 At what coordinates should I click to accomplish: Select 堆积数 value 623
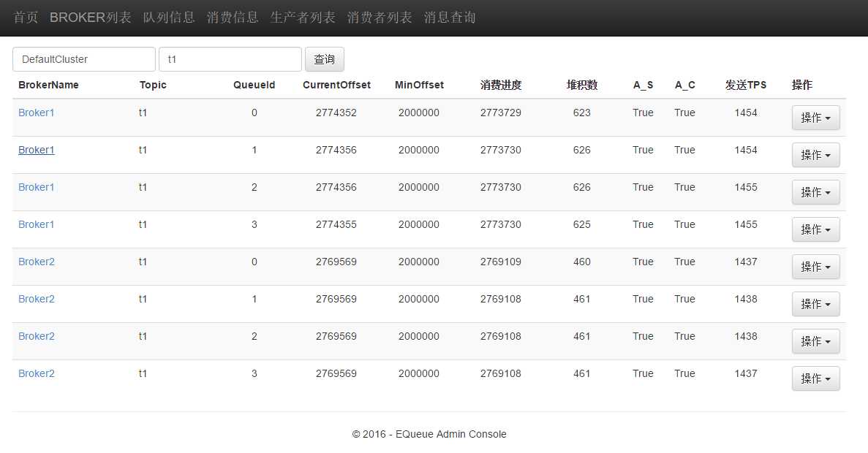pyautogui.click(x=582, y=113)
